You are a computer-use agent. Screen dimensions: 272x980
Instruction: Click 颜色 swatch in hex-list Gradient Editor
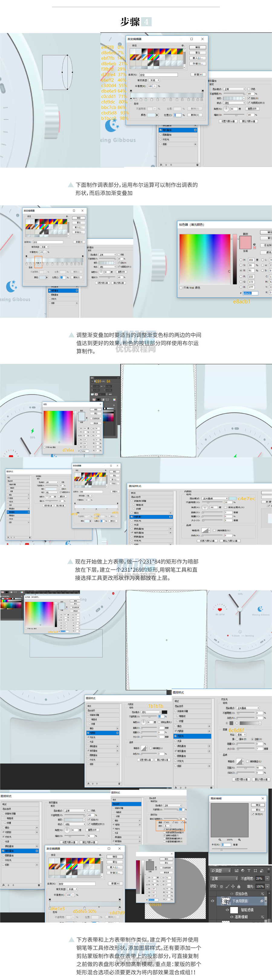pyautogui.click(x=152, y=115)
